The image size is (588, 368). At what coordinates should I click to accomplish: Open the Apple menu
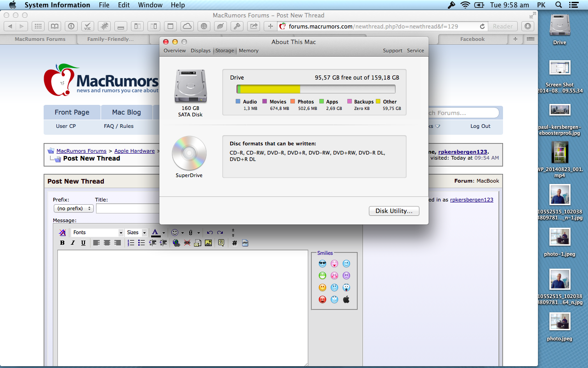click(12, 5)
